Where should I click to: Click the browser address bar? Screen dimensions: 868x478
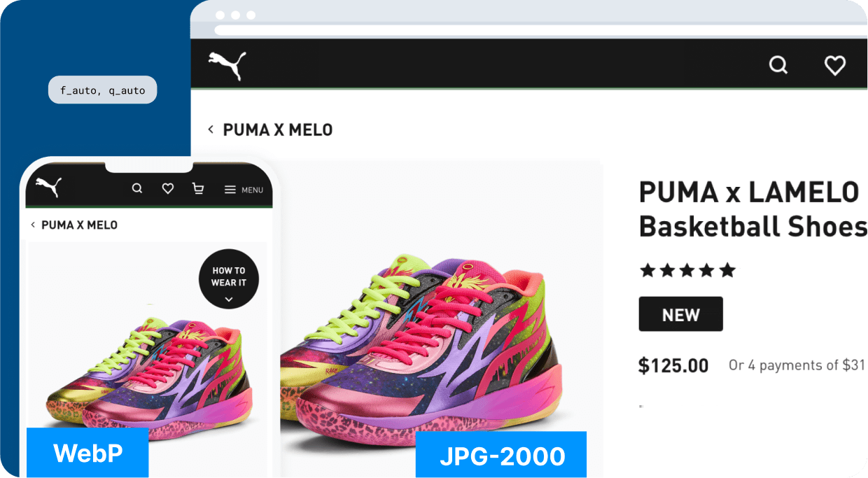pyautogui.click(x=539, y=30)
